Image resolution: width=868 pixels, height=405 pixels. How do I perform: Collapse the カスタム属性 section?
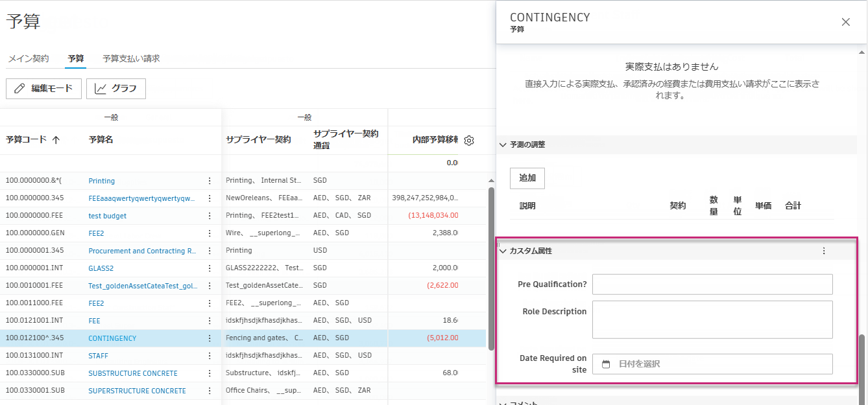(x=503, y=250)
